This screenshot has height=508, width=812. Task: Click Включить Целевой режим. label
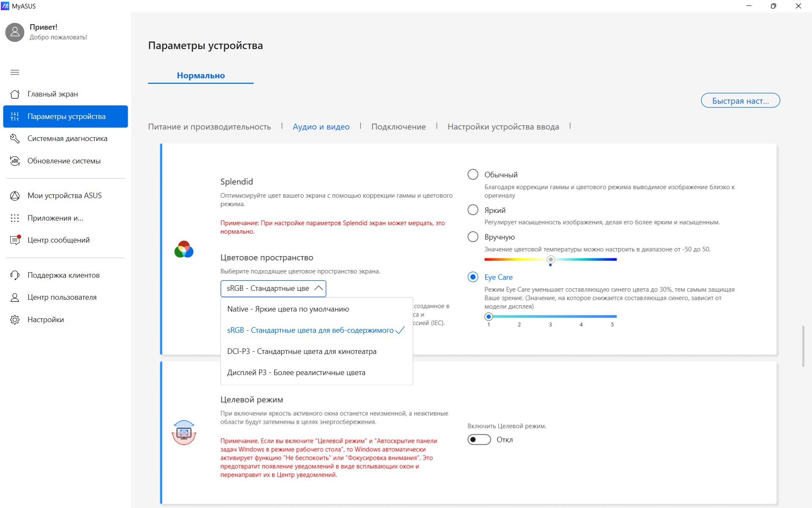(x=507, y=426)
